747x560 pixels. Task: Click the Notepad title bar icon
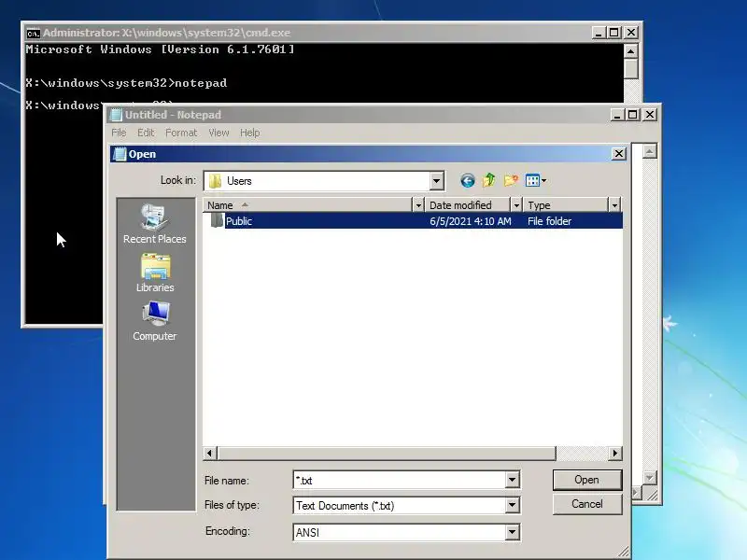point(116,115)
